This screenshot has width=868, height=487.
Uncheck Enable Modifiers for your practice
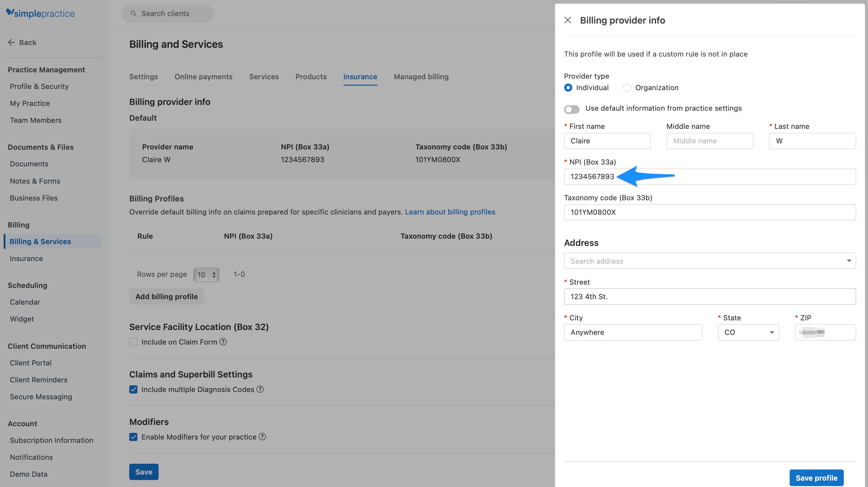click(133, 437)
